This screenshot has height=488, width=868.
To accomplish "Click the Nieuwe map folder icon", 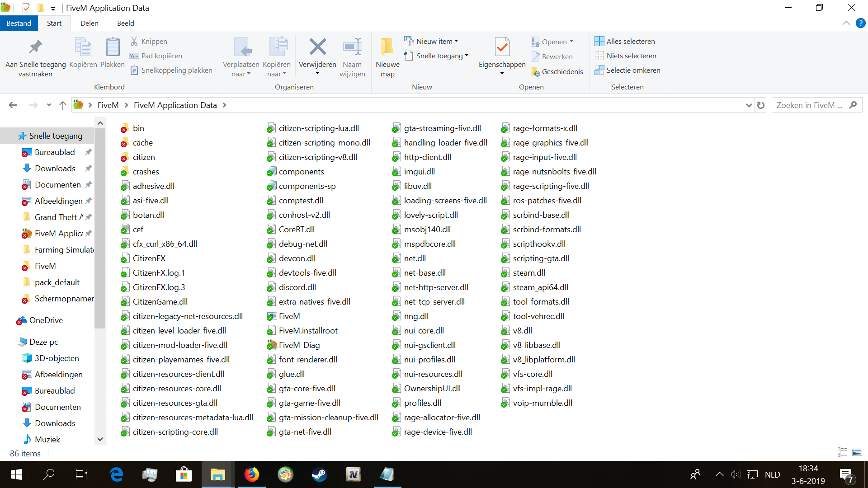I will (387, 47).
